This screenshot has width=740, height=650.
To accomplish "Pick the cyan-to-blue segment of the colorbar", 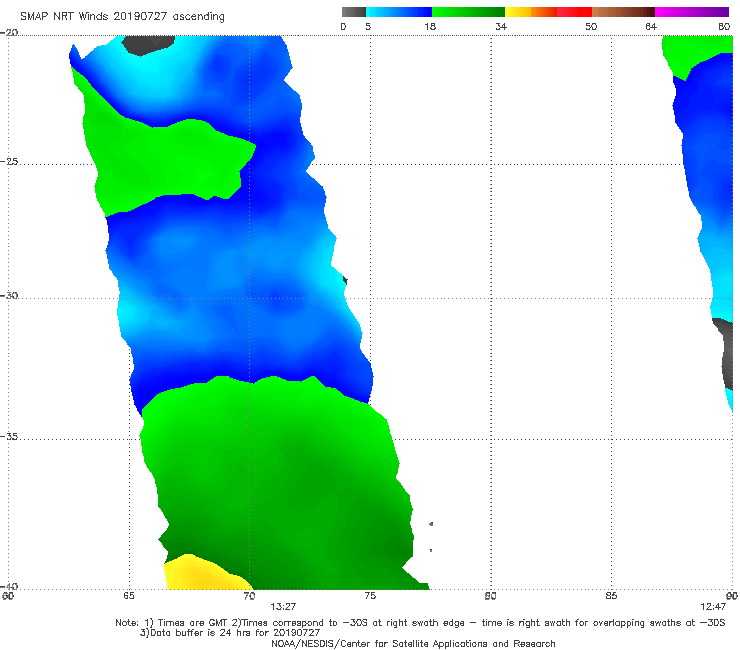I will point(399,12).
